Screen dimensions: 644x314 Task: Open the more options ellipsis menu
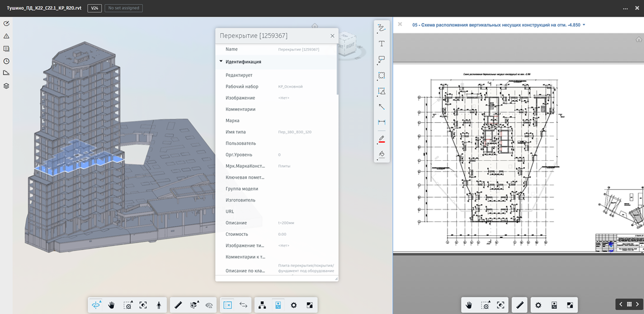[x=625, y=9]
